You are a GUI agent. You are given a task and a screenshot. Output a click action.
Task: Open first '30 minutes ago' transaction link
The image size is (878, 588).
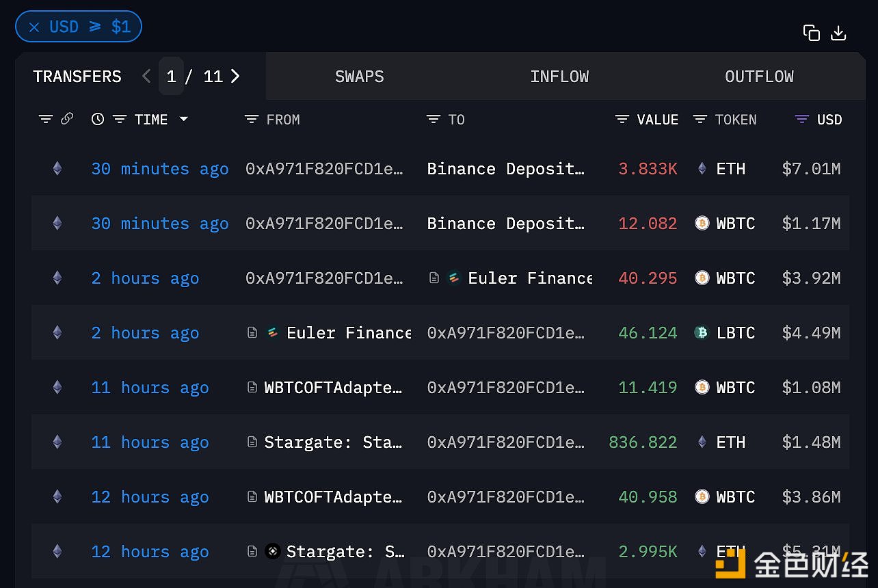(x=160, y=169)
